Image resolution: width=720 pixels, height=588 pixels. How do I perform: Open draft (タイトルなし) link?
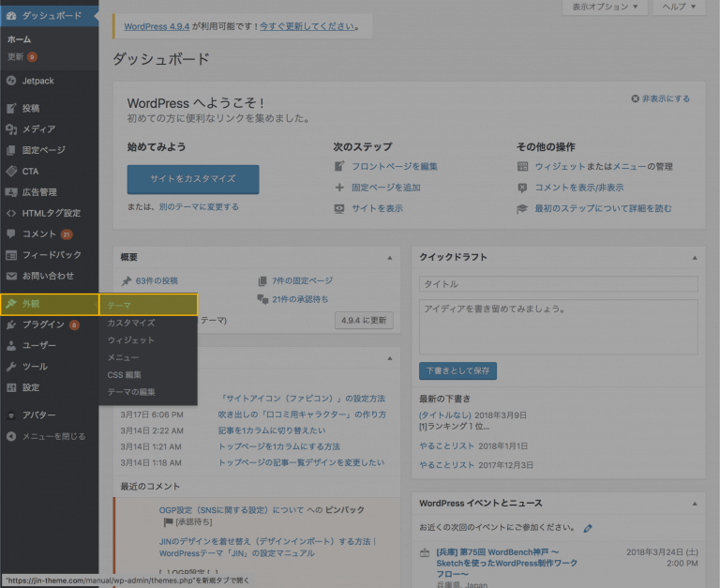445,415
